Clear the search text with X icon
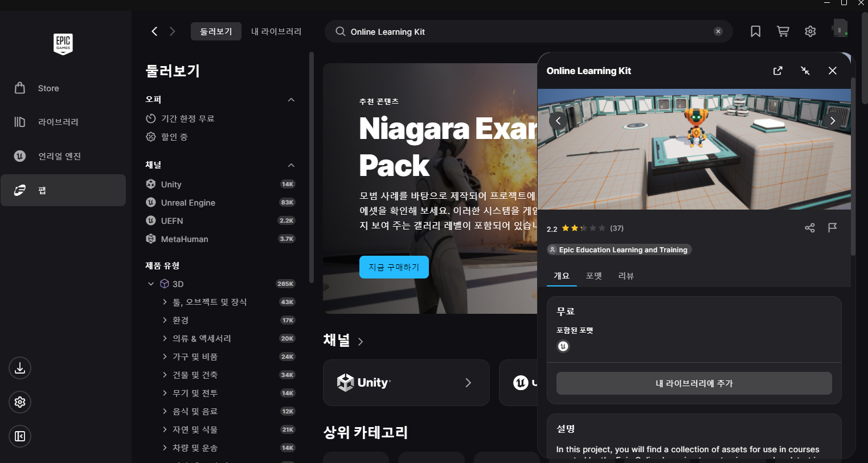The height and width of the screenshot is (463, 868). click(x=718, y=31)
